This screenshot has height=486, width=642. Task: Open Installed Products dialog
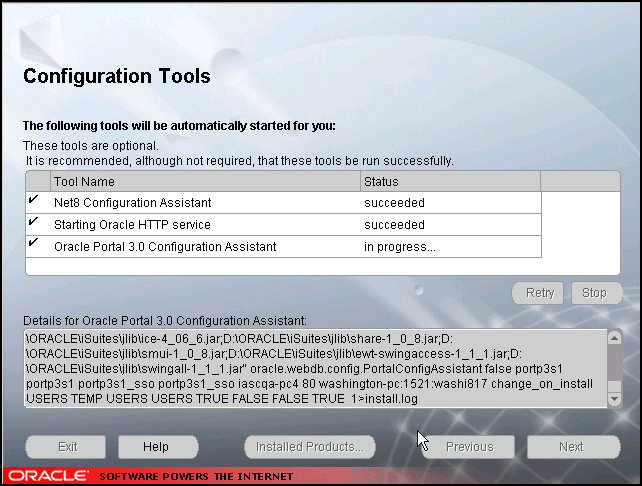[310, 447]
